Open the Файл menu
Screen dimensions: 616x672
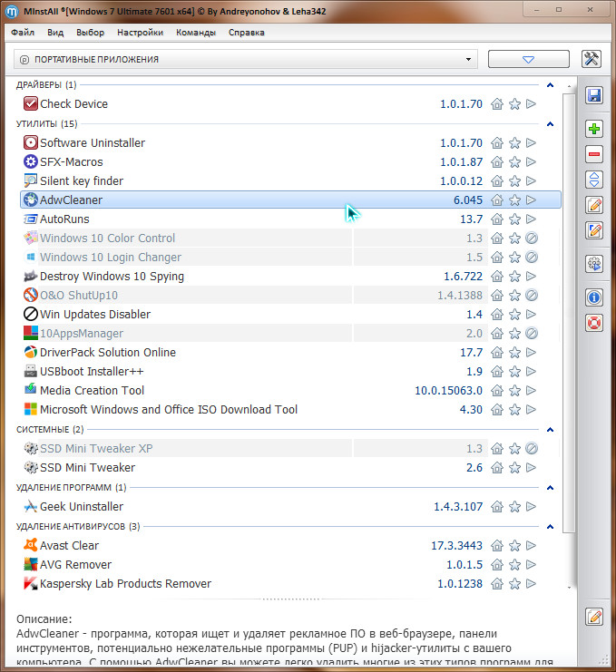(x=23, y=33)
